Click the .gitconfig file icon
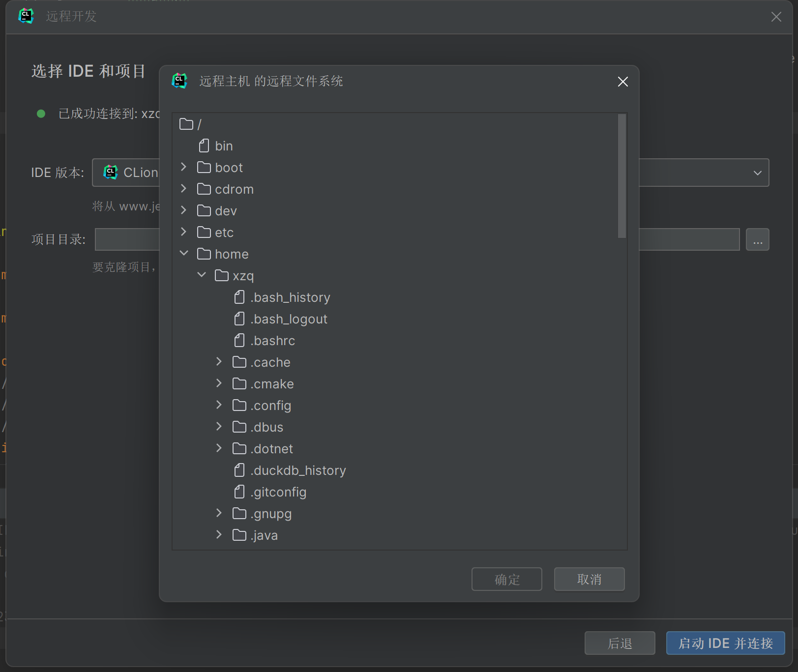 click(x=239, y=492)
